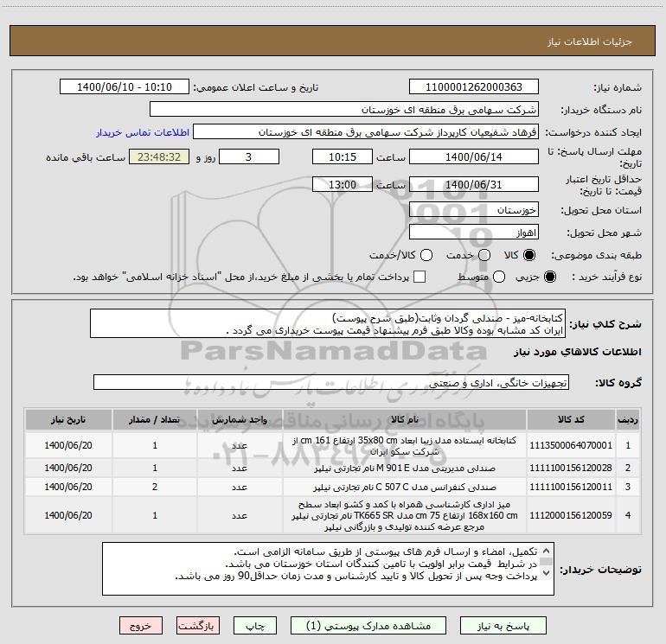
Task: Click quantity 2 in conference chair row
Action: 155,487
